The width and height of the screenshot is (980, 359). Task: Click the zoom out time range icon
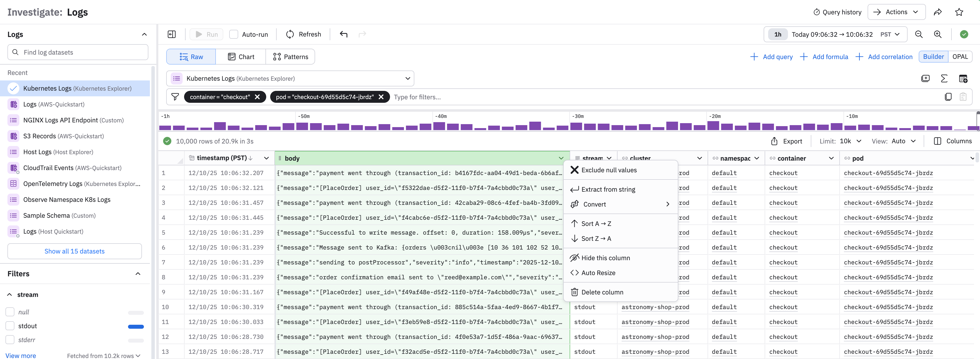918,34
